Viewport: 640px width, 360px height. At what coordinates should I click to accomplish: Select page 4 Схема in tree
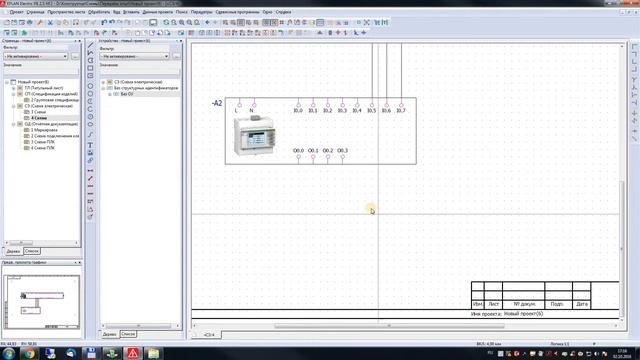click(x=39, y=118)
